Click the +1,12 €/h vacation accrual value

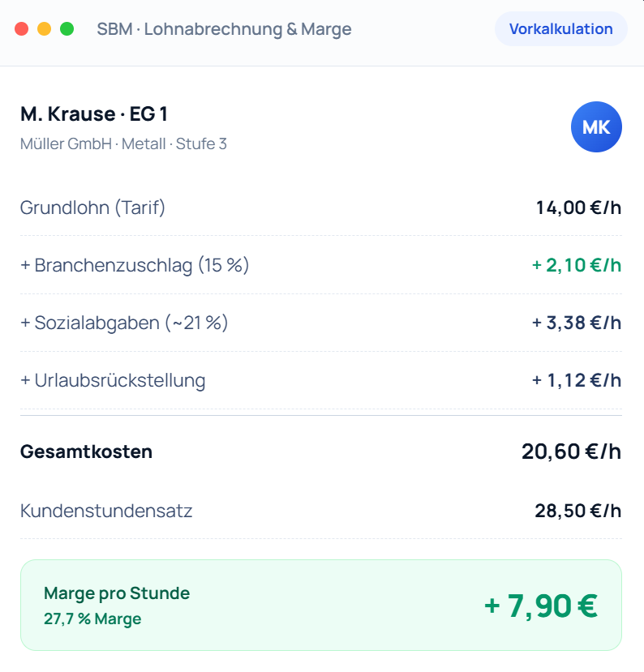pyautogui.click(x=576, y=380)
